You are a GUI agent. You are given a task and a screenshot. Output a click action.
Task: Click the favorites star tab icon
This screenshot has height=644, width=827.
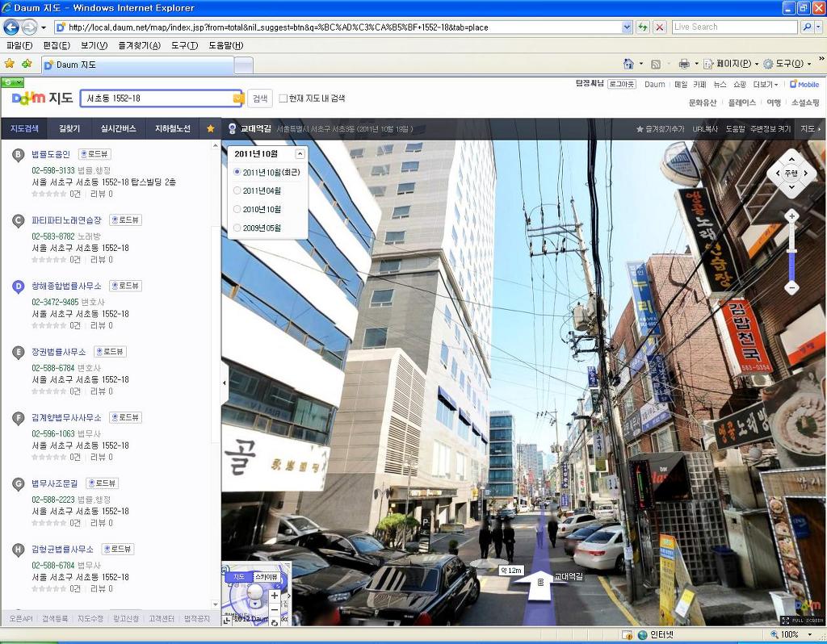(211, 128)
